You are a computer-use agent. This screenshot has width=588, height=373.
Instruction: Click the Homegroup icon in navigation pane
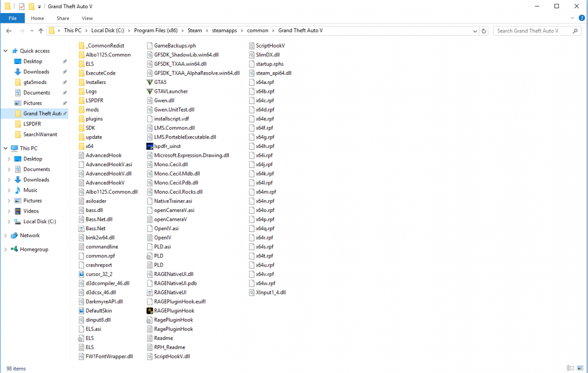tap(14, 250)
